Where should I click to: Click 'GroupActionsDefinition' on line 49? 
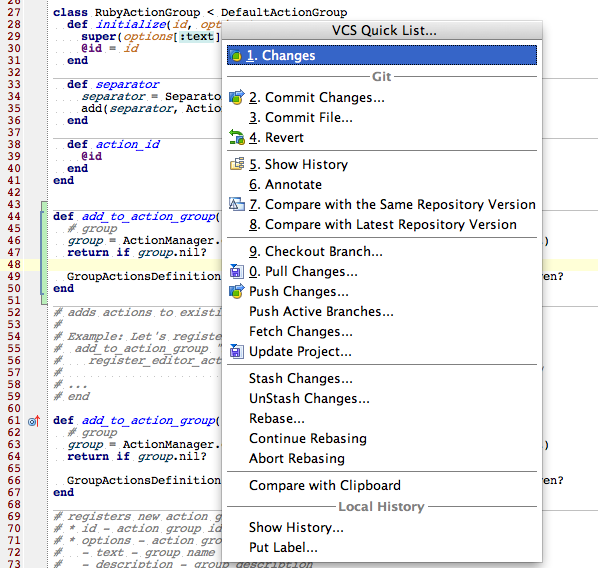click(x=144, y=277)
